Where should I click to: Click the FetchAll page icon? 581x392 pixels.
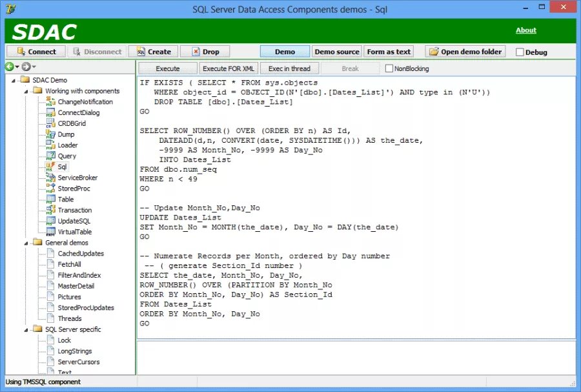tap(51, 263)
